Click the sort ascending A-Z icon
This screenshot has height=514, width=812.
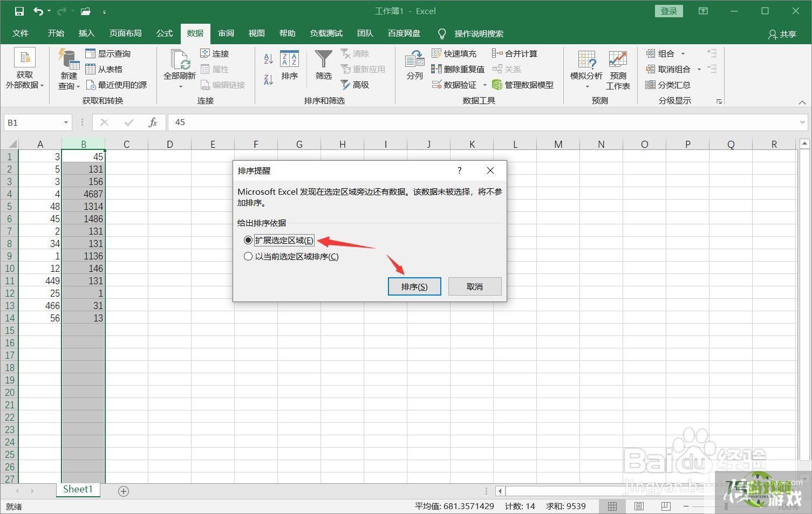(268, 59)
